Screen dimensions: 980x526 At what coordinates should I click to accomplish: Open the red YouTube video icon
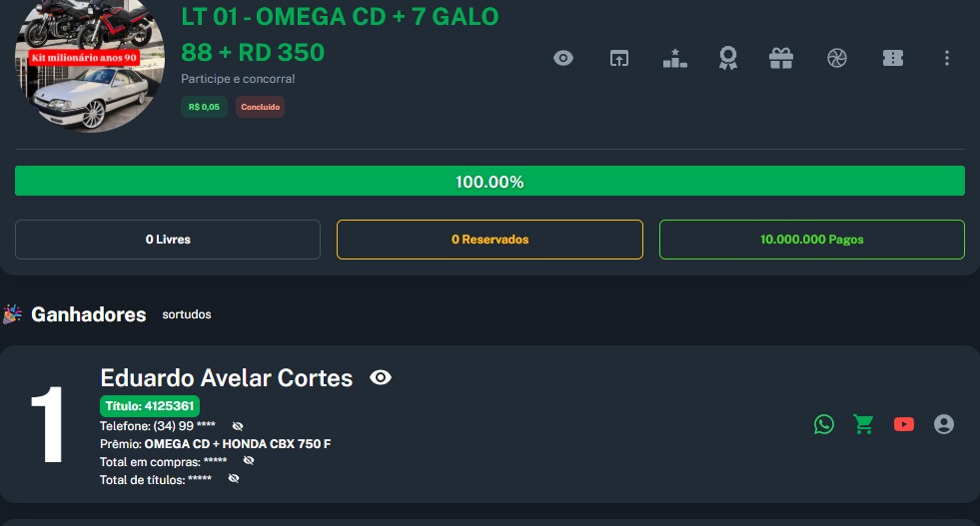[904, 424]
